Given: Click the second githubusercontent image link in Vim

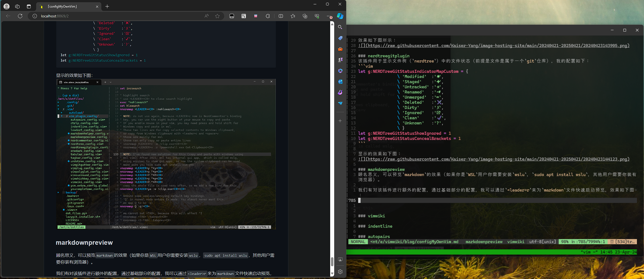Looking at the screenshot, I should tap(494, 159).
